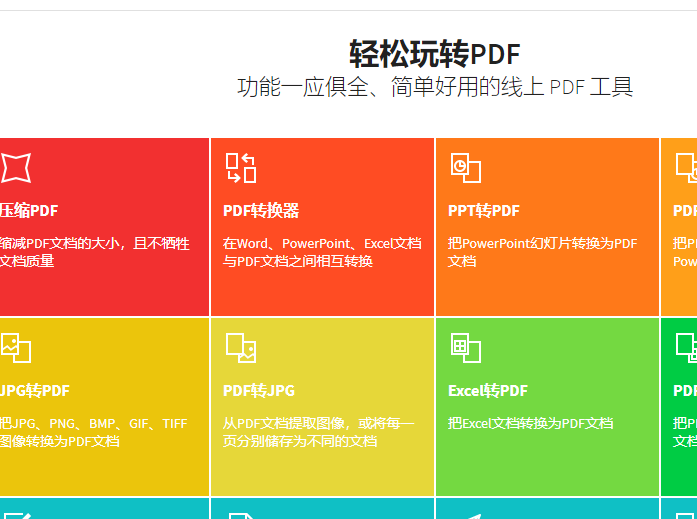The image size is (697, 519).
Task: Click the 功能一应俱全 subtitle text
Action: click(435, 87)
